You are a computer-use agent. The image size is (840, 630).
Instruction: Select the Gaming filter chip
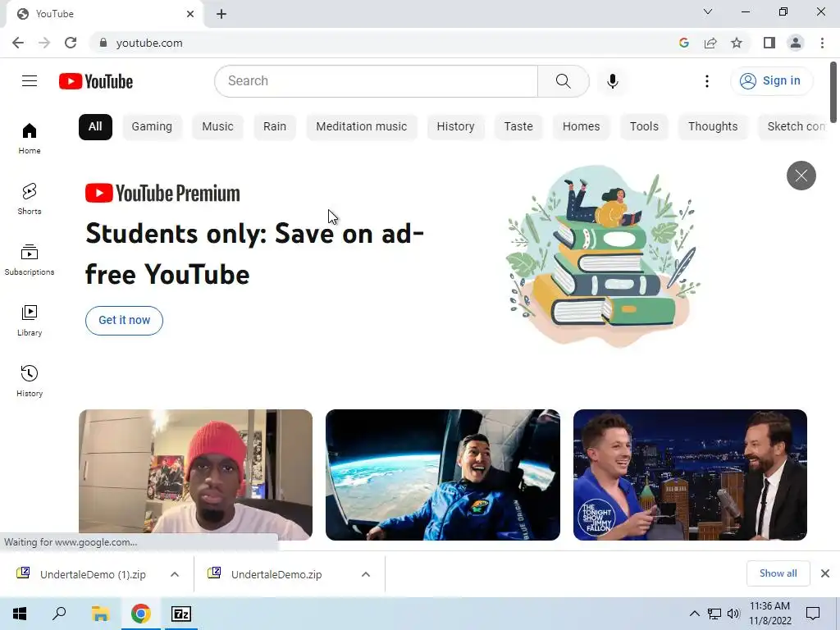(x=152, y=127)
